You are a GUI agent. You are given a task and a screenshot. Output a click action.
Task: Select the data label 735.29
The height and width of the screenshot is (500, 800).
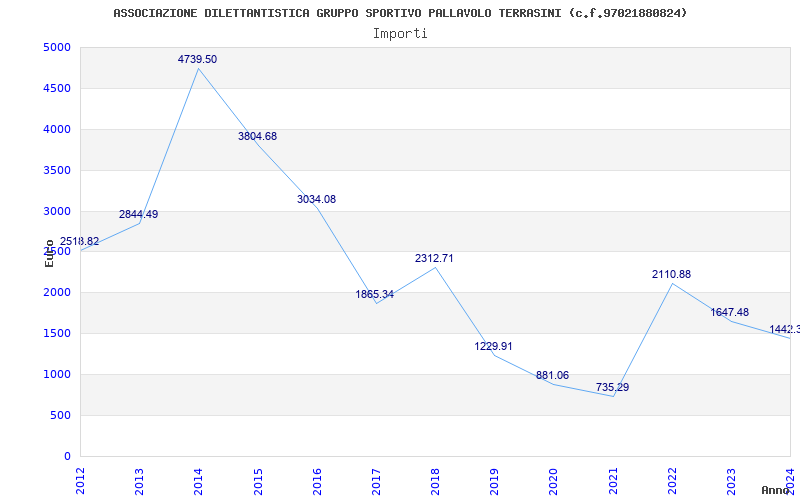(x=613, y=387)
